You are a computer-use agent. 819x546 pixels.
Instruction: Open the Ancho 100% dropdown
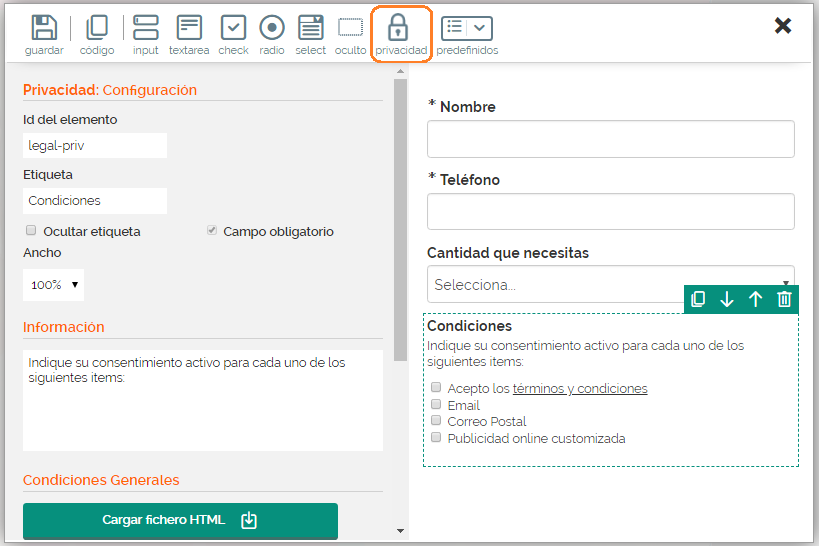tap(53, 285)
